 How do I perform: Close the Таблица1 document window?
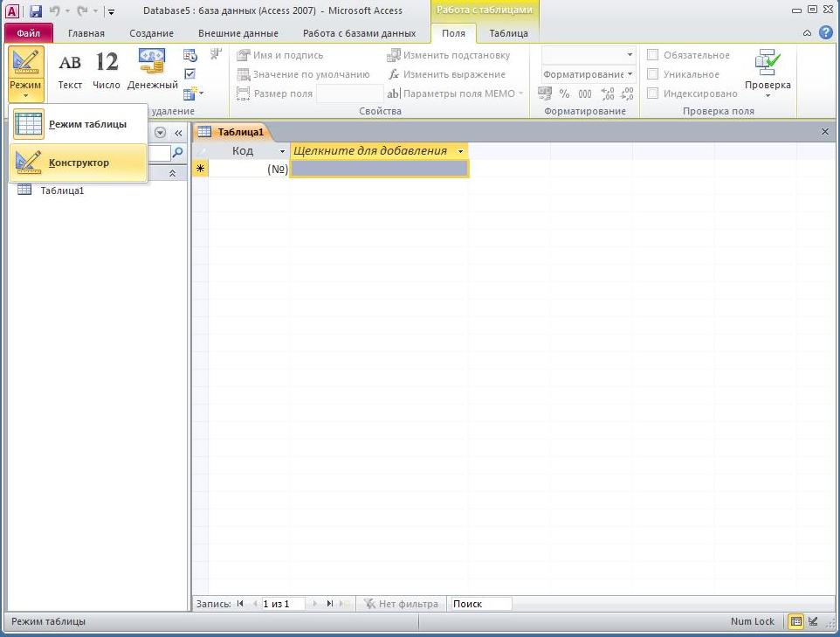pyautogui.click(x=825, y=131)
